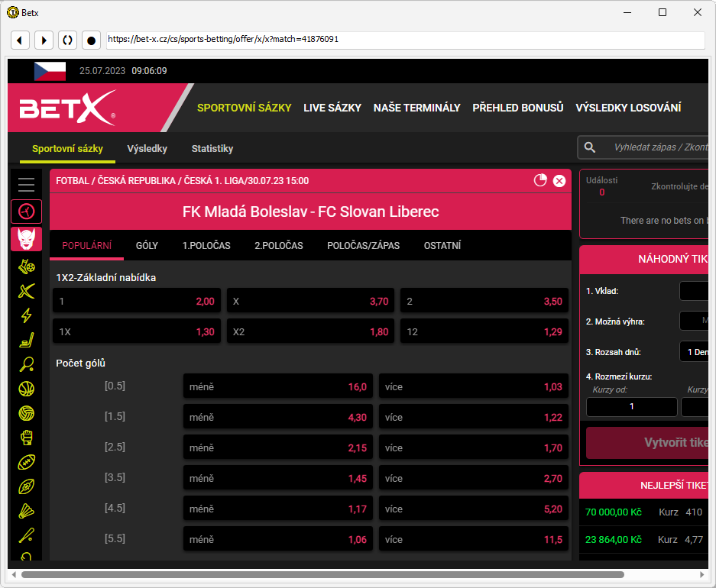Open the Statistiky sub-tab

(x=212, y=149)
